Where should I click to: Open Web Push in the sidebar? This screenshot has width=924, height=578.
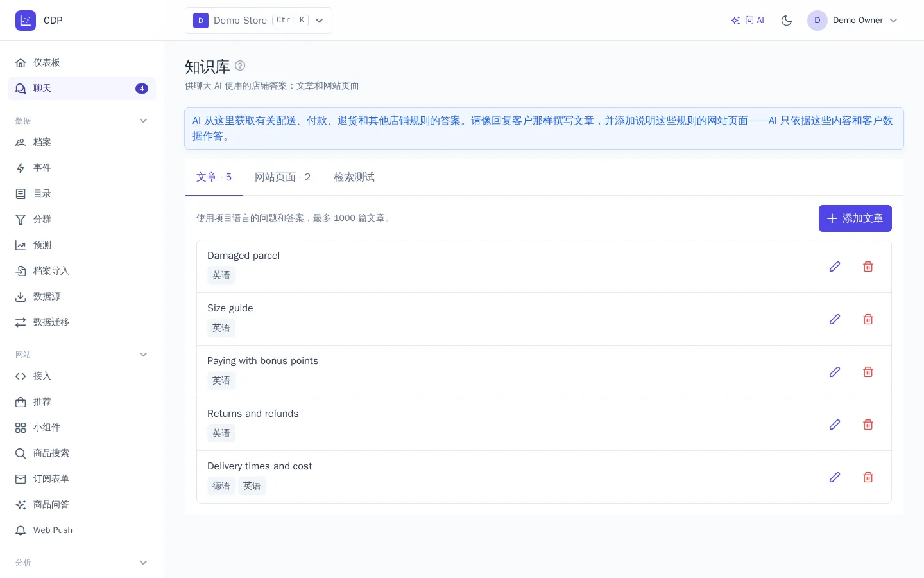pos(81,530)
